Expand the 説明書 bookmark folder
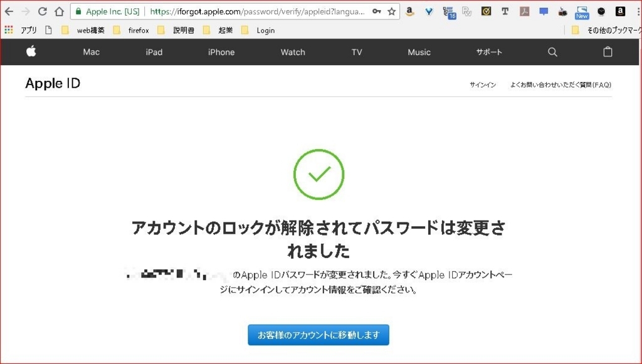Screen dimensions: 642x364 click(x=176, y=30)
